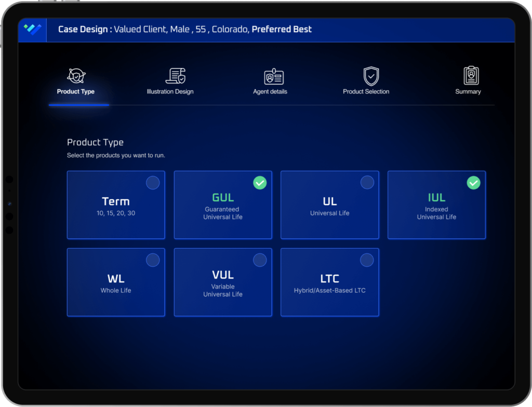Enable the Term product checkbox

(153, 183)
